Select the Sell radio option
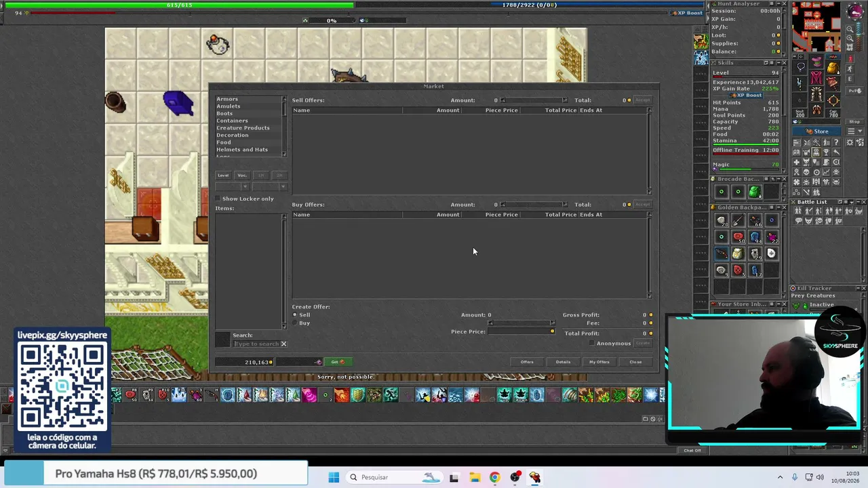The image size is (868, 488). (295, 314)
